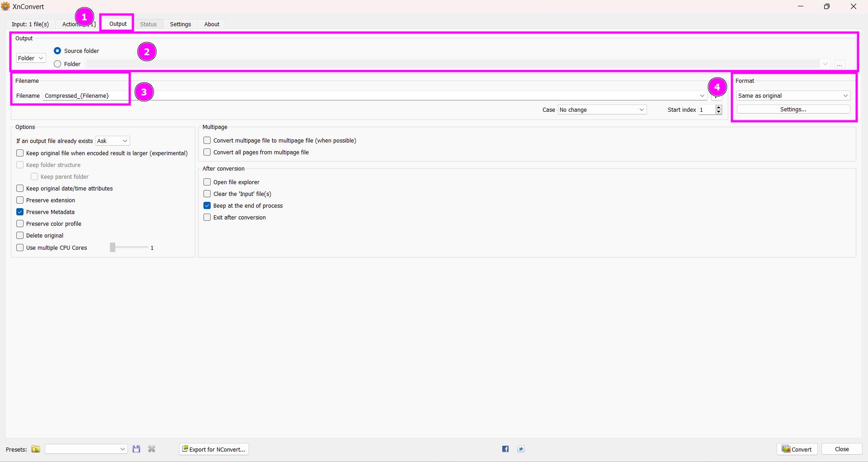Viewport: 868px width, 462px height.
Task: Check Convert all pages from multipage file
Action: point(207,152)
